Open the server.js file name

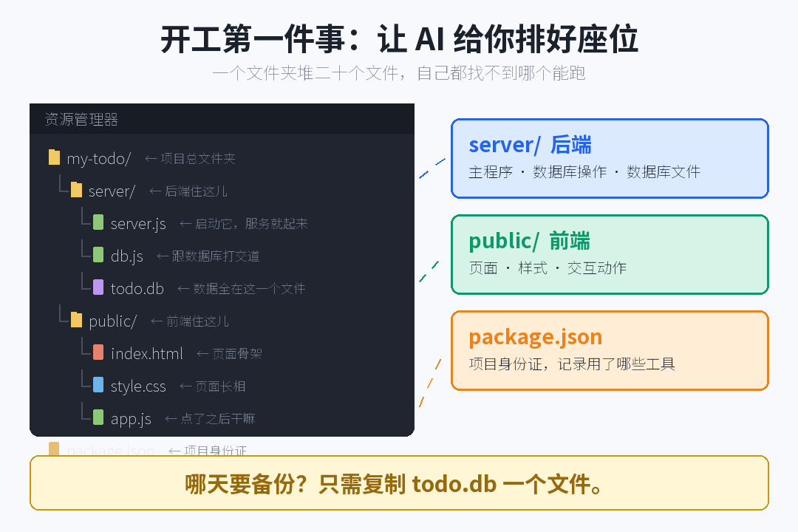click(138, 224)
